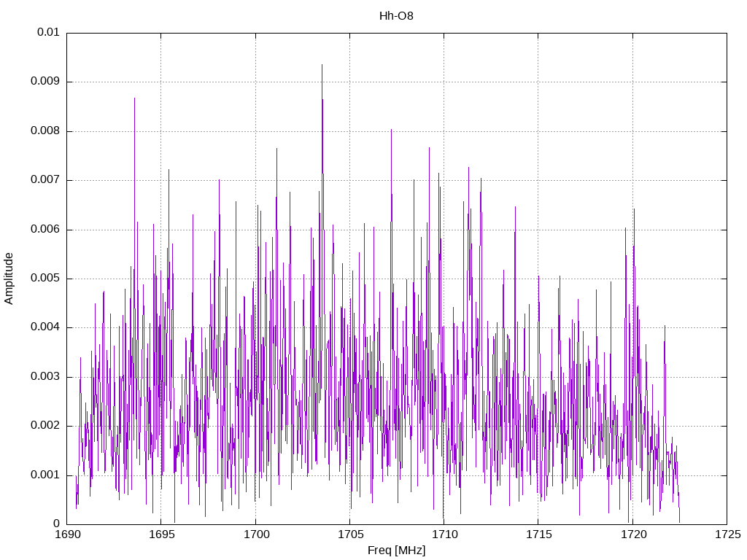Click the tallest spectrum peak near 1703.5 MHz
Viewport: 747px width, 560px height.
(322, 65)
